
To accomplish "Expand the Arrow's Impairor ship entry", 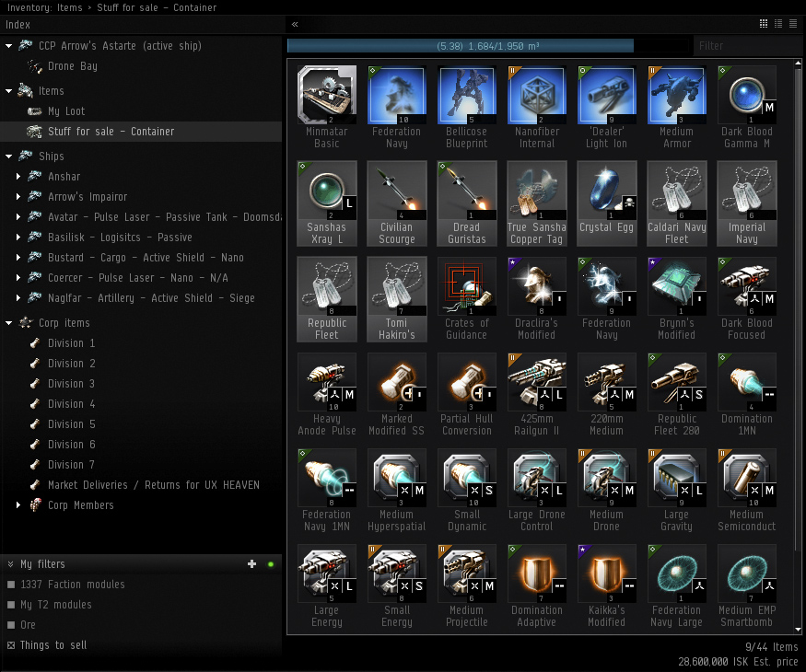I will [18, 197].
